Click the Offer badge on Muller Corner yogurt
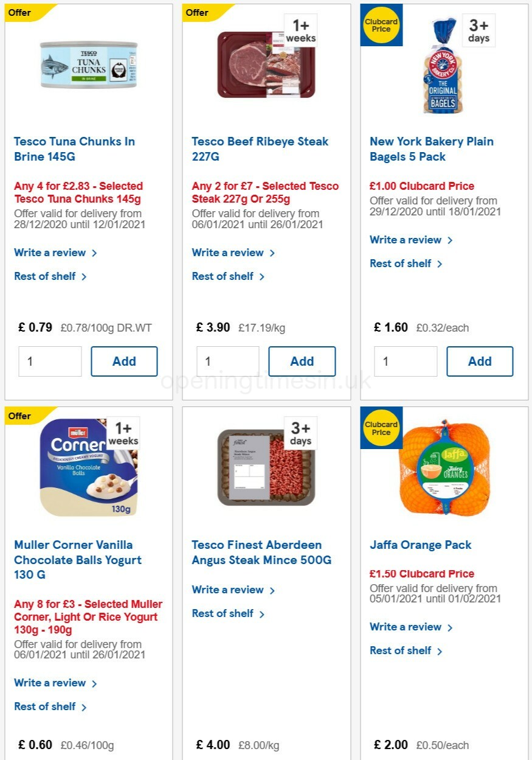 pyautogui.click(x=19, y=416)
